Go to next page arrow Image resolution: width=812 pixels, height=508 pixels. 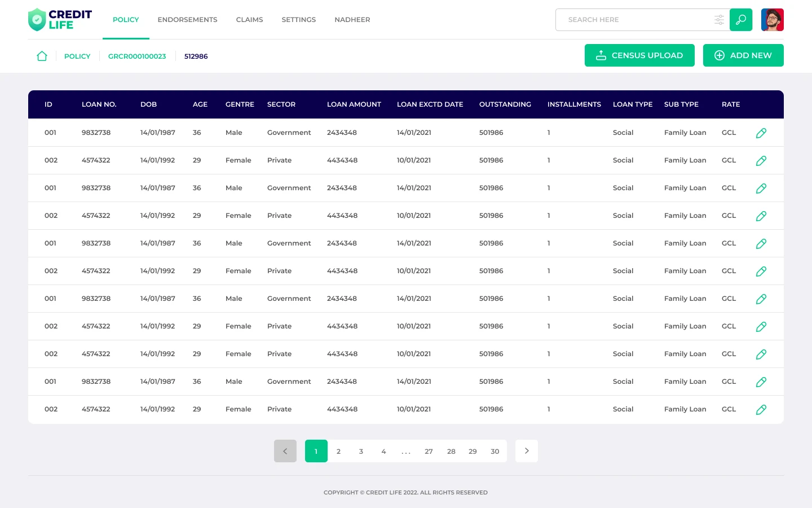tap(527, 451)
